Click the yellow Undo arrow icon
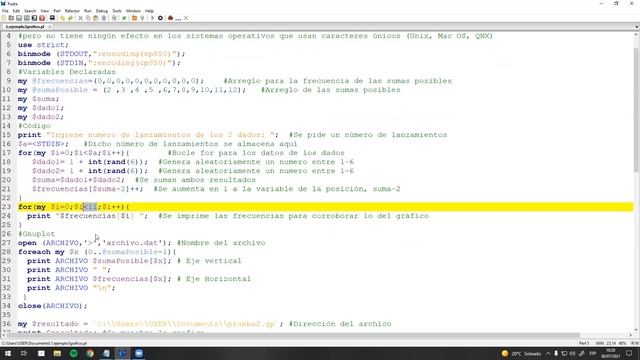The image size is (640, 360). [62, 18]
